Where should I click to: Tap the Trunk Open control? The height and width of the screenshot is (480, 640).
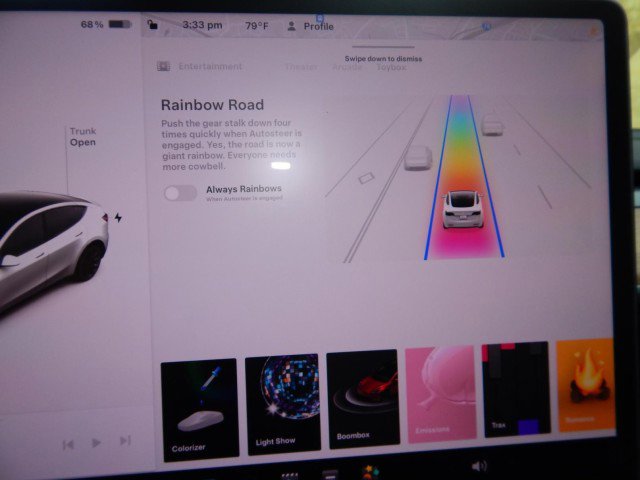[82, 136]
